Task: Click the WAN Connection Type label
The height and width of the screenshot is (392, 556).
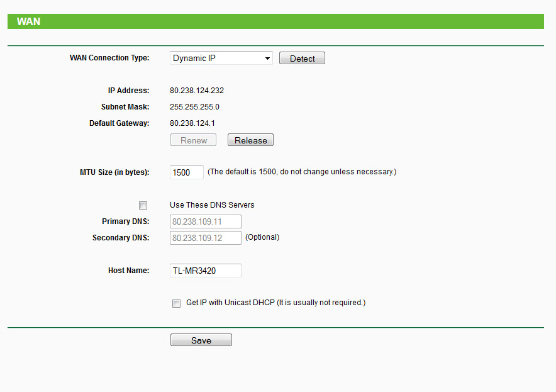Action: (109, 58)
